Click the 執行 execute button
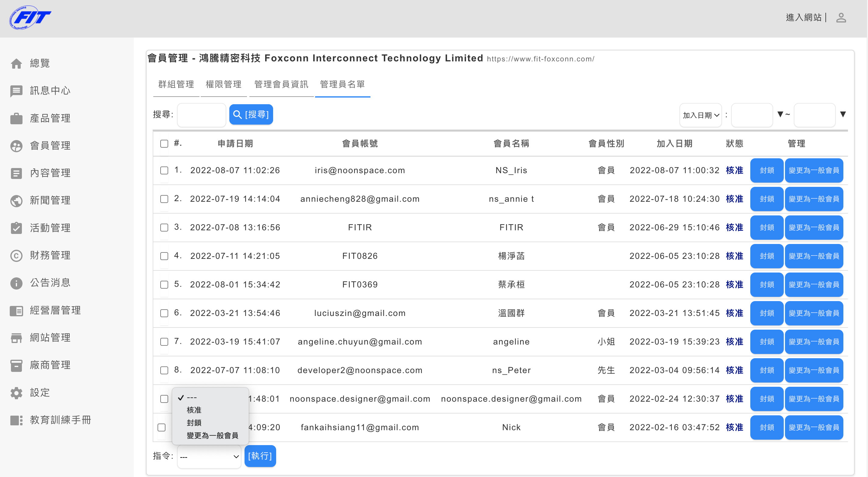 pos(260,456)
